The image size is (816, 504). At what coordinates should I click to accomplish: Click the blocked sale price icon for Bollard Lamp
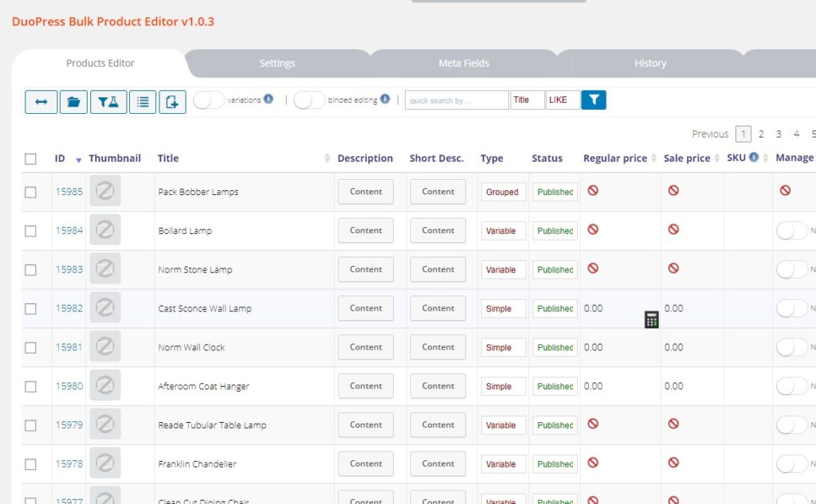(673, 229)
